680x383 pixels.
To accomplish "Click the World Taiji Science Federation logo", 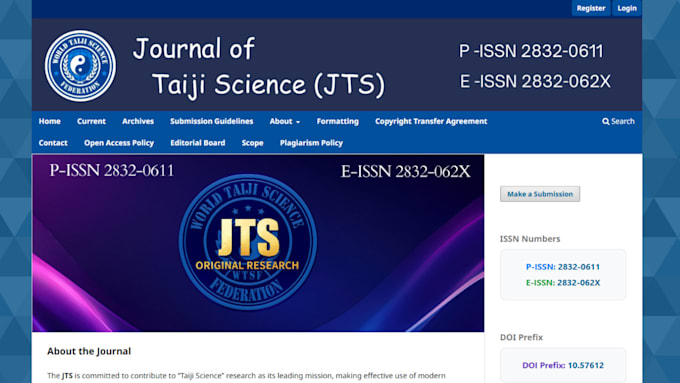I will point(80,66).
